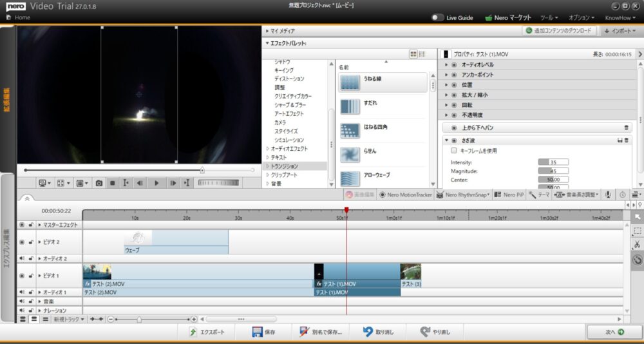The width and height of the screenshot is (644, 344).
Task: Open the インポート dropdown
Action: pyautogui.click(x=620, y=31)
